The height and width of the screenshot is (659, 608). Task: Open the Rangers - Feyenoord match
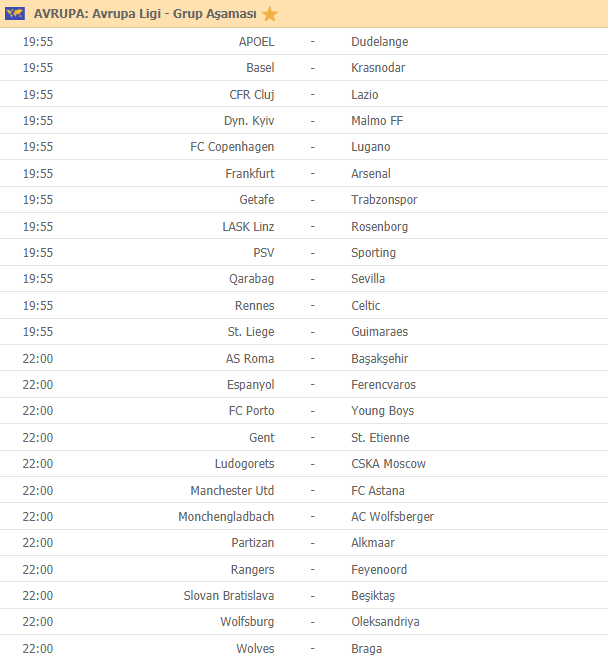click(x=304, y=569)
